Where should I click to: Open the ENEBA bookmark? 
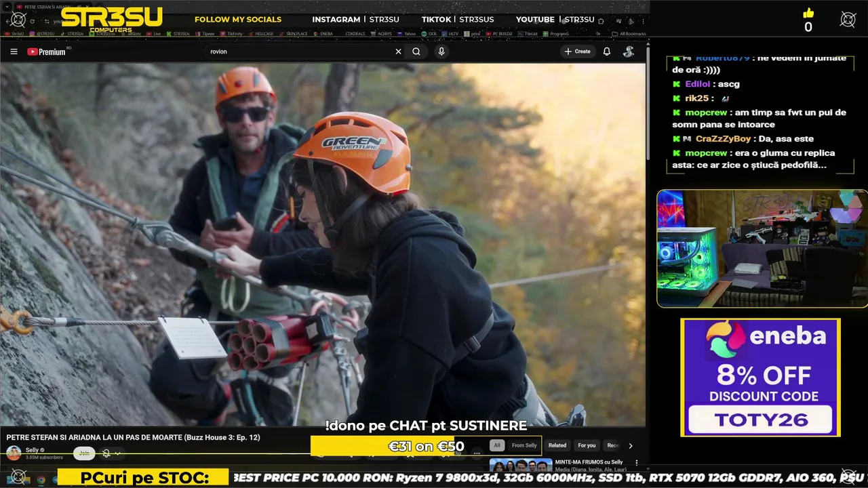pyautogui.click(x=322, y=34)
